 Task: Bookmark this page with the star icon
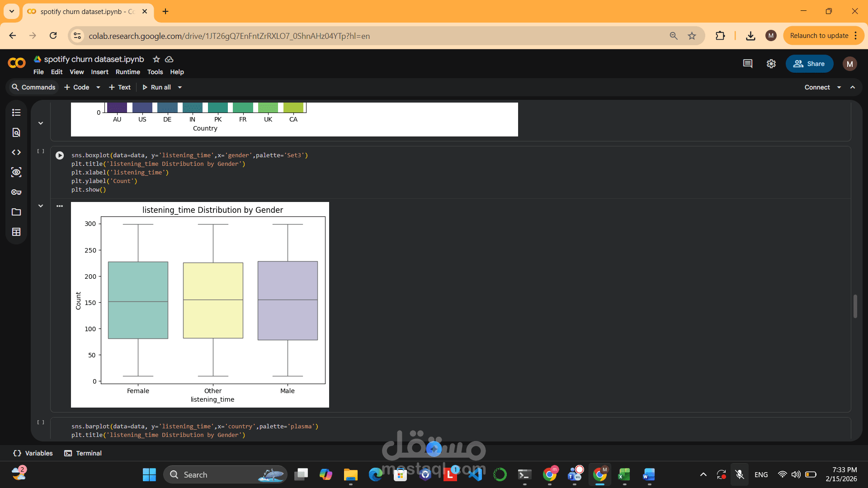pos(692,36)
